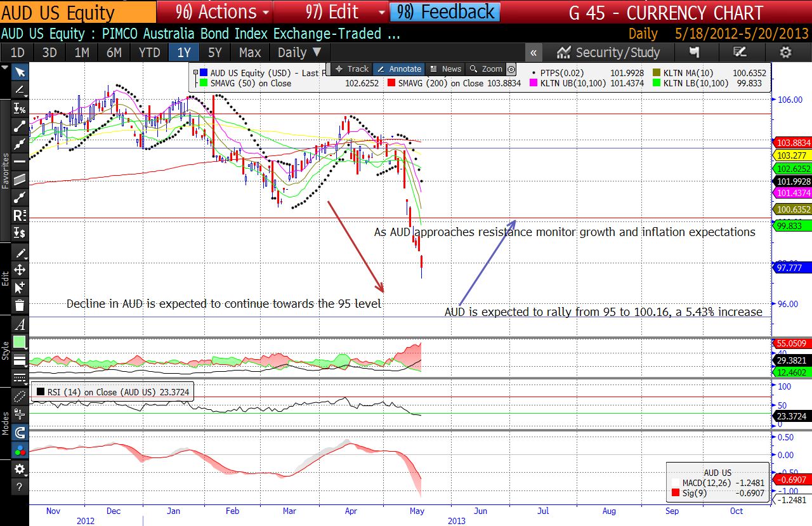Activate the Zoom mode button
Viewport: 812px width, 526px height.
[x=486, y=69]
